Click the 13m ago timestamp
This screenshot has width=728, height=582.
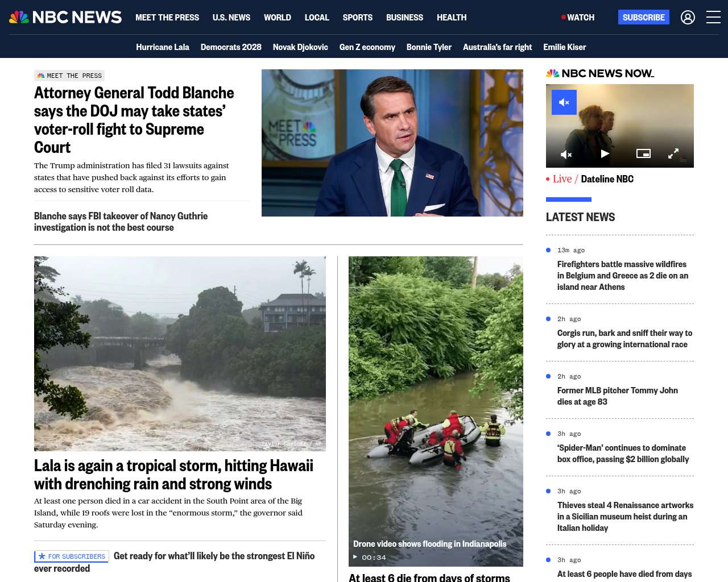571,250
